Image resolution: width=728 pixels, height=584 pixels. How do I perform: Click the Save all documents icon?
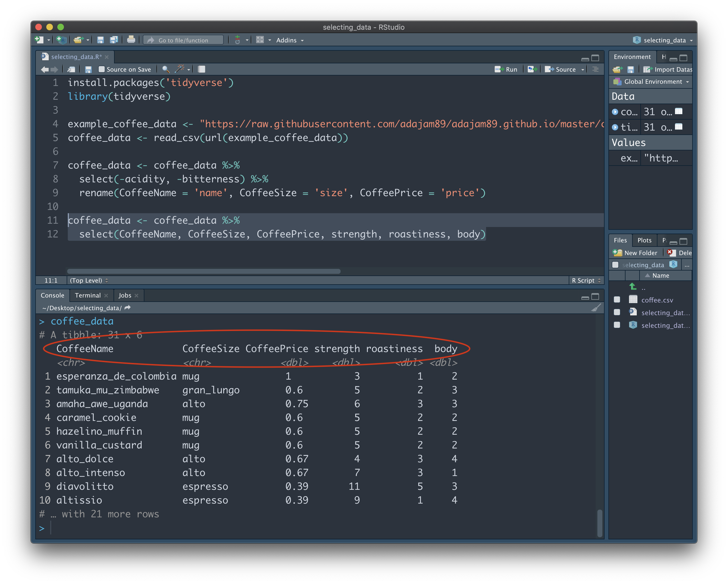tap(114, 40)
